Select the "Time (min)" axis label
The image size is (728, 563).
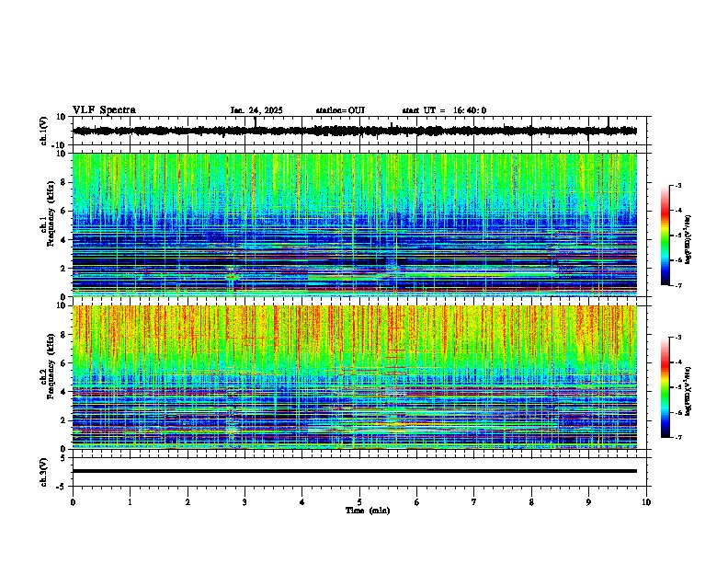click(x=368, y=511)
